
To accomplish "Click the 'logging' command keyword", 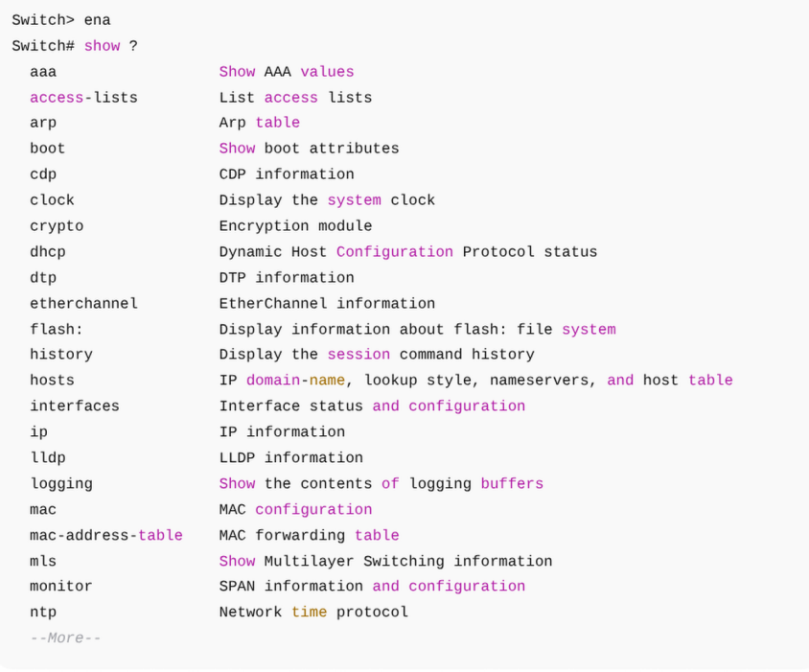I will point(61,483).
